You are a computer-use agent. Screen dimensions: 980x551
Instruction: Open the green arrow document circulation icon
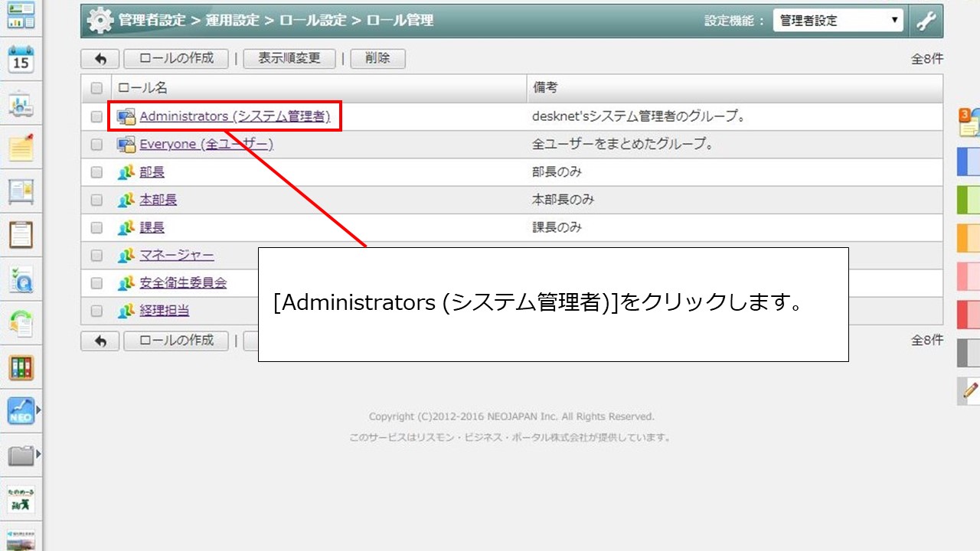[21, 324]
